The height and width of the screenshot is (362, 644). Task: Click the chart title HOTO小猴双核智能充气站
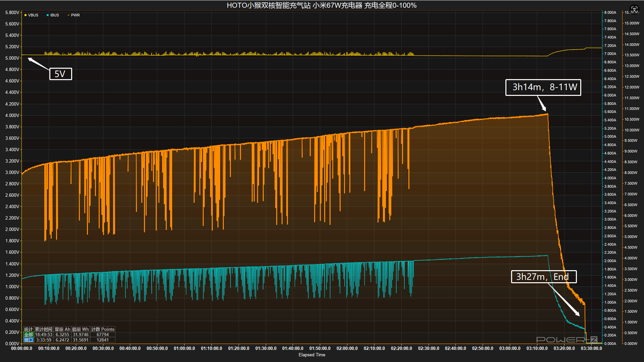[268, 5]
